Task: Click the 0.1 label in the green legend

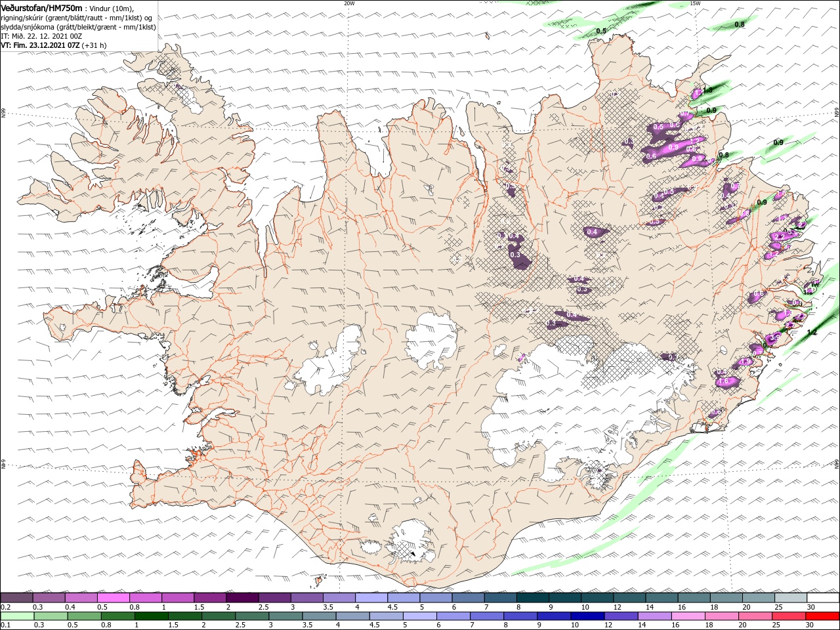Action: [5, 625]
